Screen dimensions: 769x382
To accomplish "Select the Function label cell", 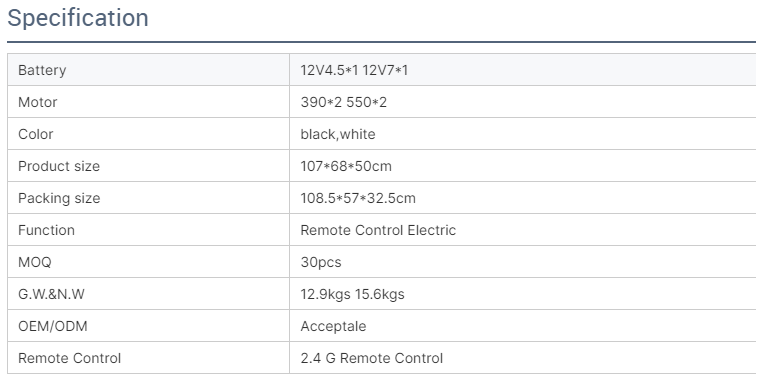I will click(x=149, y=230).
